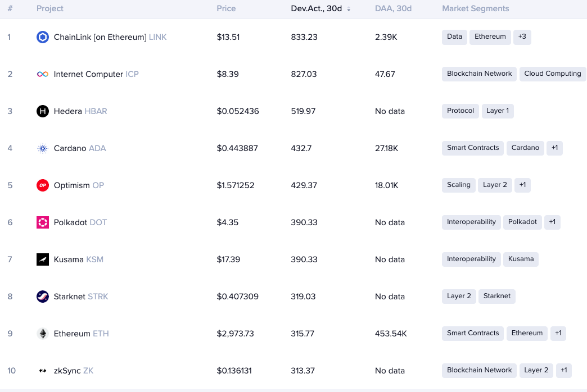Select Layer 2 tag in Optimism row
The image size is (587, 392).
tap(495, 185)
